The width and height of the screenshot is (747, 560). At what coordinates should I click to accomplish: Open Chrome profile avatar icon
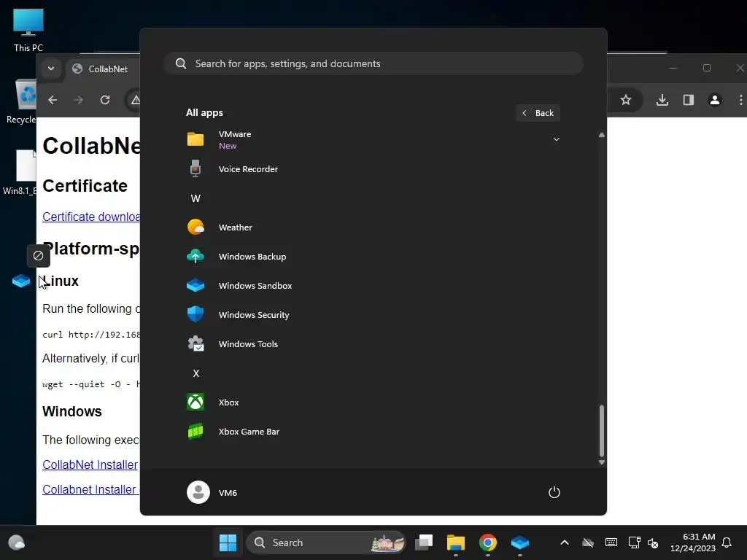[715, 99]
